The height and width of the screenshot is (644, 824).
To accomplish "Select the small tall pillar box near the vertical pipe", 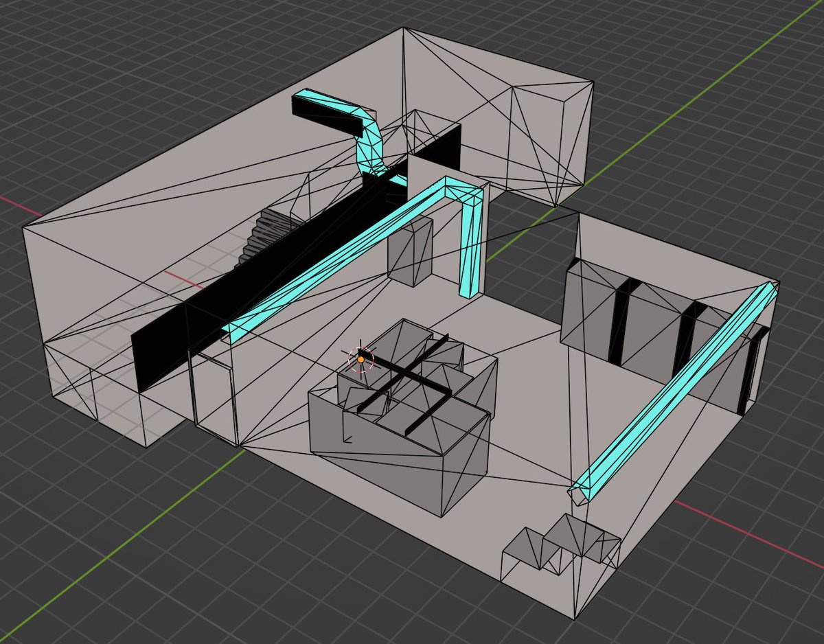I will [x=410, y=251].
